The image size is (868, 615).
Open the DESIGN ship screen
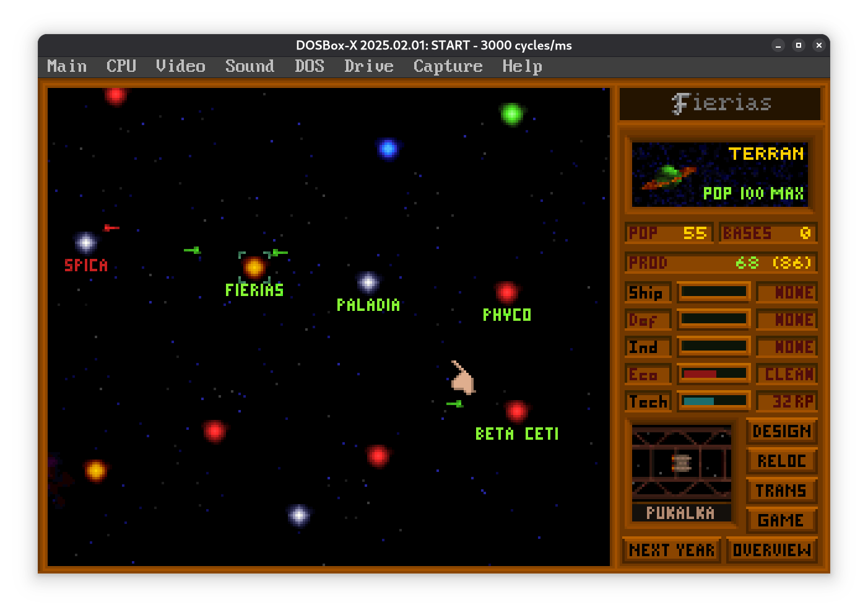[781, 431]
